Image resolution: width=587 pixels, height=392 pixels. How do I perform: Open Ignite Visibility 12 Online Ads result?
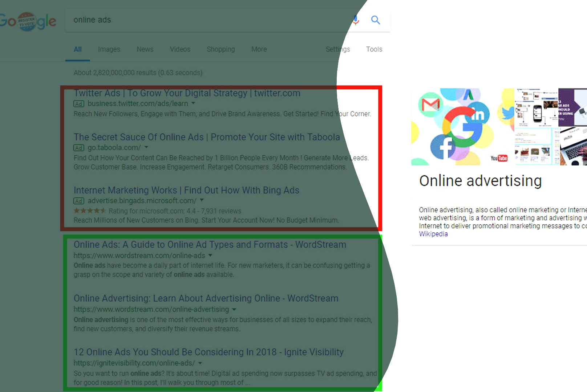pos(209,352)
